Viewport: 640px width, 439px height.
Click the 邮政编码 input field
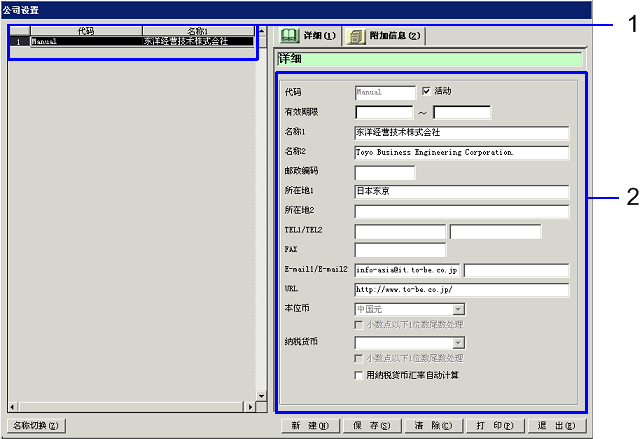[385, 172]
